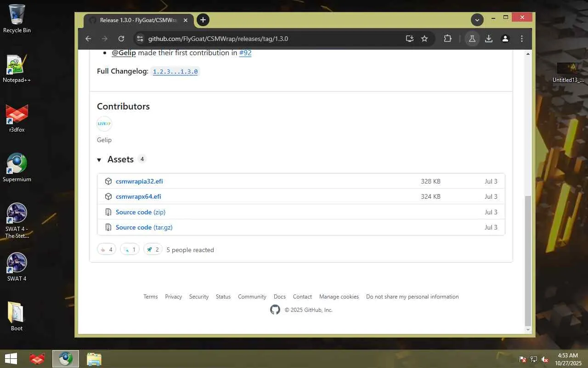Image resolution: width=588 pixels, height=368 pixels.
Task: Click the muted volume tray icon
Action: (545, 359)
